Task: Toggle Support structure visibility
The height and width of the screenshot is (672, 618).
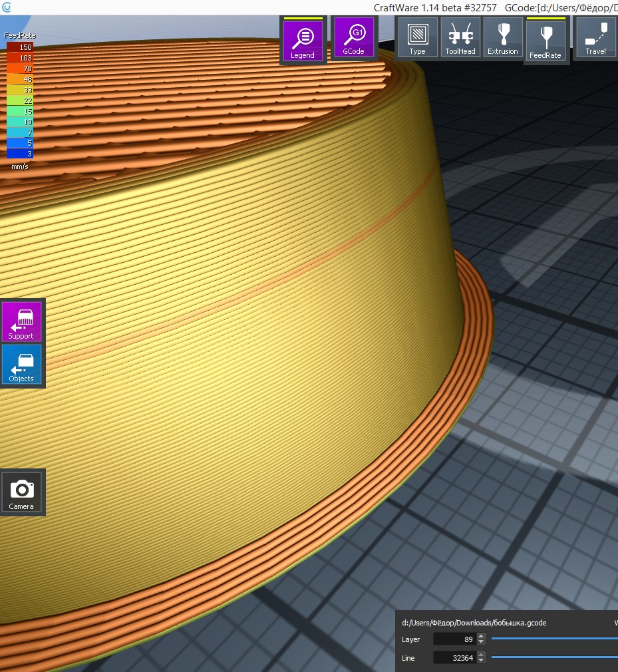Action: click(x=21, y=322)
